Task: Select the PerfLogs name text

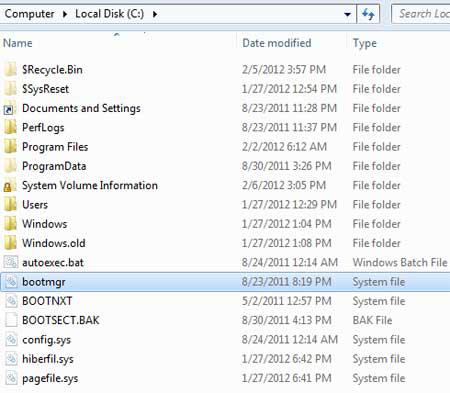Action: click(43, 128)
